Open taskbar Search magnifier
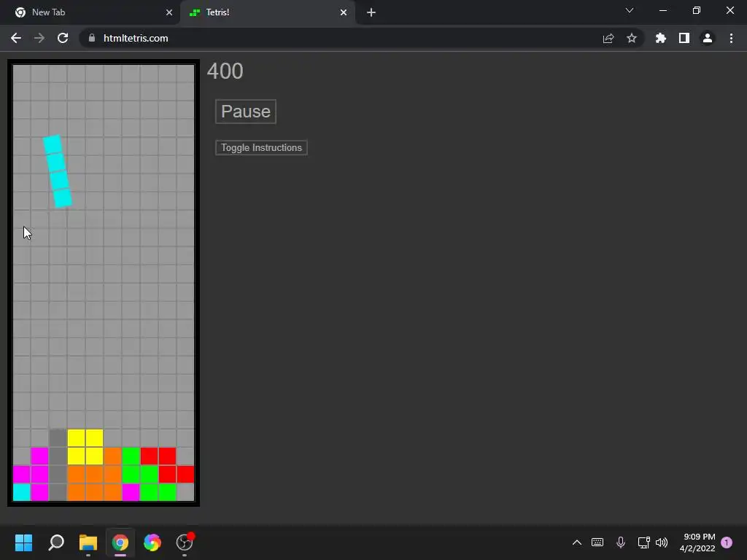The image size is (747, 560). click(56, 542)
